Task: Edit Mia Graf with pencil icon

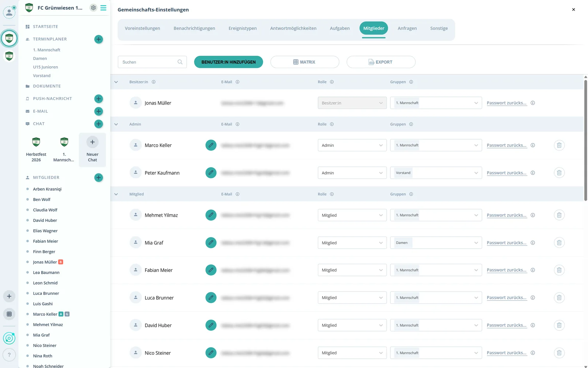Action: (x=211, y=243)
